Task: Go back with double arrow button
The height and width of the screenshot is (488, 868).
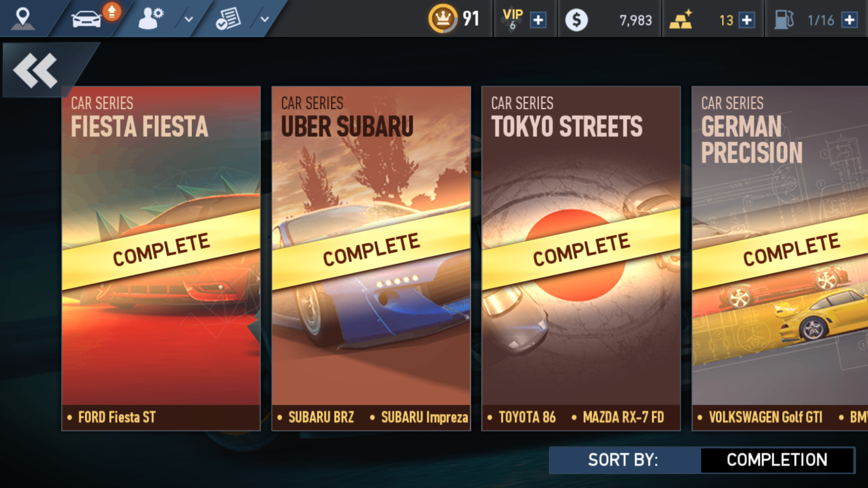Action: pyautogui.click(x=36, y=70)
